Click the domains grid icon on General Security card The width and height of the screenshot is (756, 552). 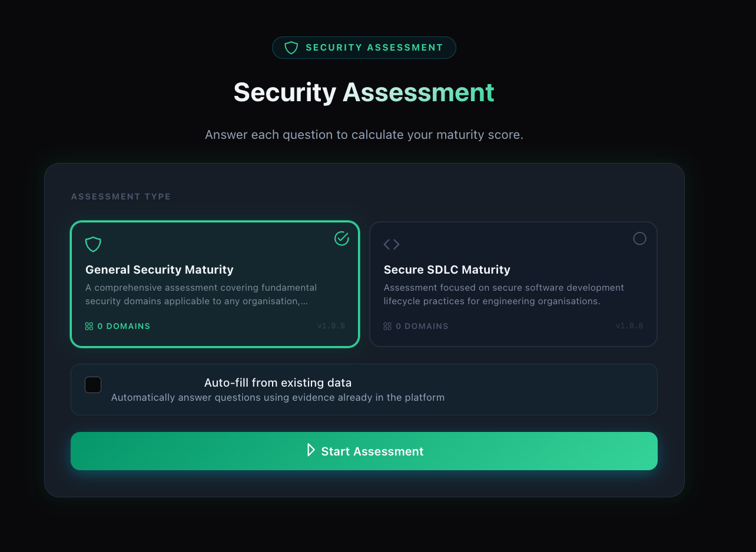pos(89,326)
